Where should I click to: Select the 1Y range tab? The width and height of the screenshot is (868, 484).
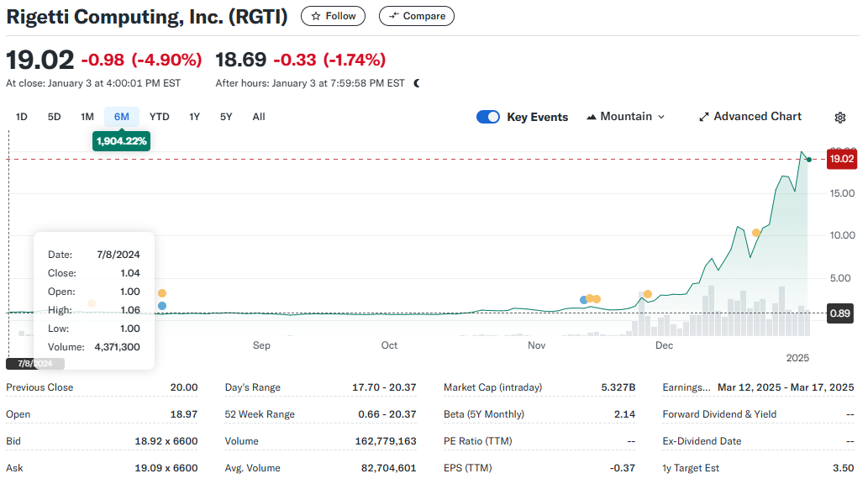point(194,117)
